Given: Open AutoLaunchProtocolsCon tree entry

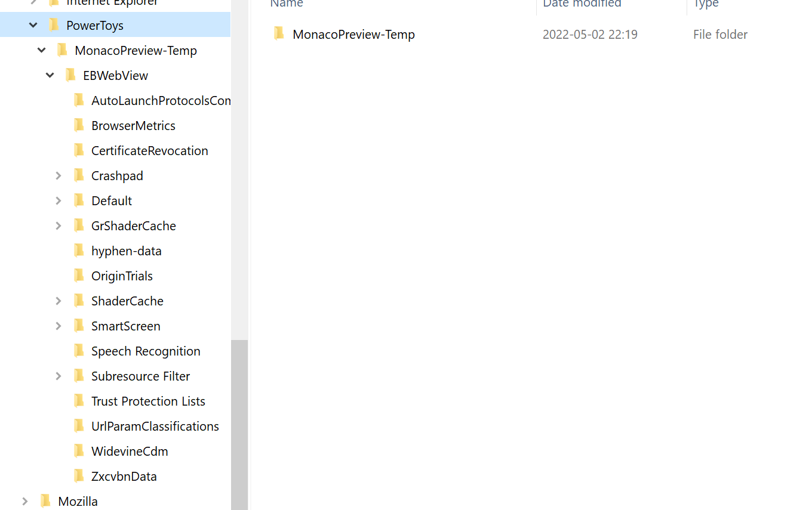Looking at the screenshot, I should click(161, 101).
